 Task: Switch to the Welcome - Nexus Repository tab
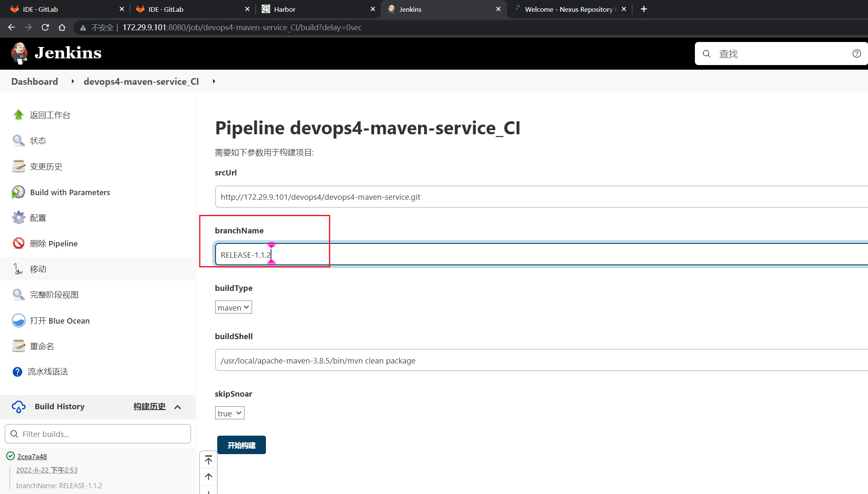[569, 9]
